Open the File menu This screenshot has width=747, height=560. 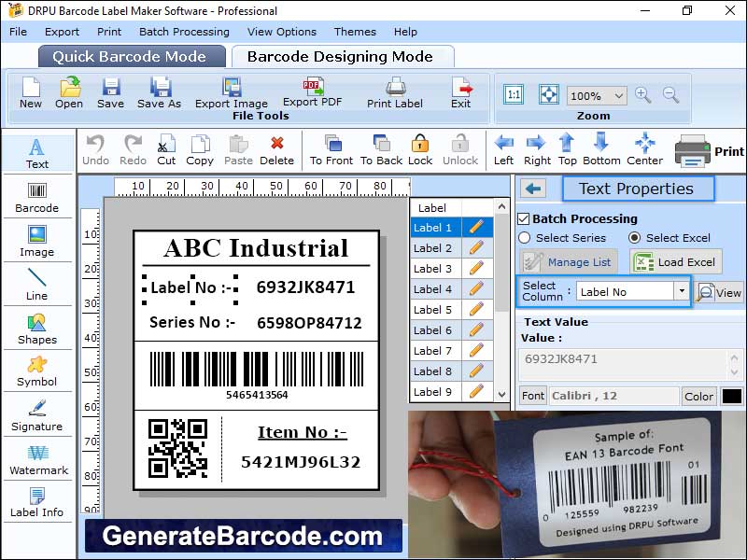[18, 32]
